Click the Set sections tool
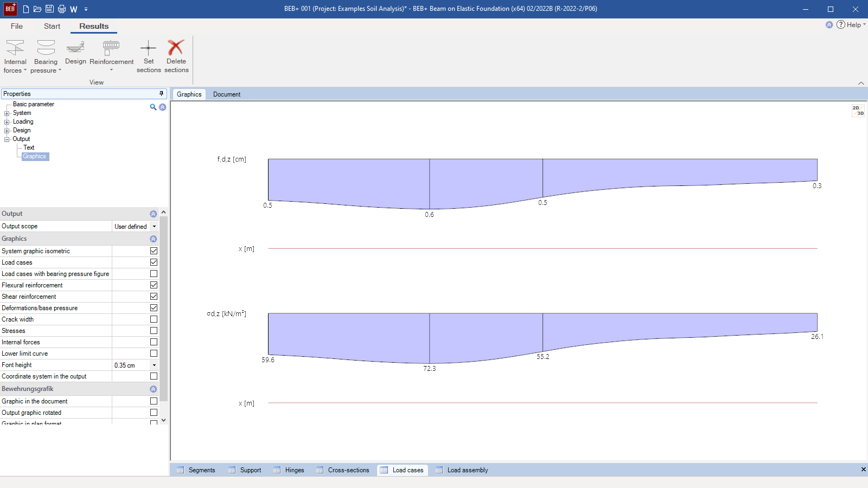This screenshot has width=868, height=488. 149,56
